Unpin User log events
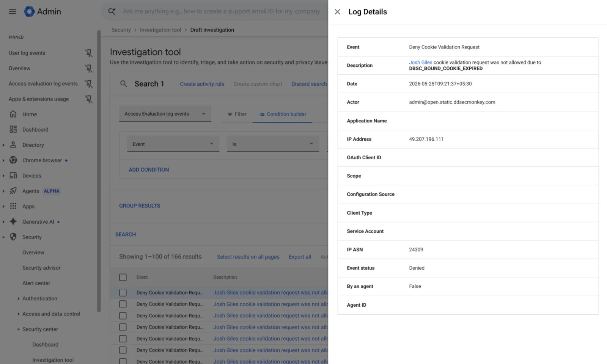607x364 pixels. [x=89, y=53]
